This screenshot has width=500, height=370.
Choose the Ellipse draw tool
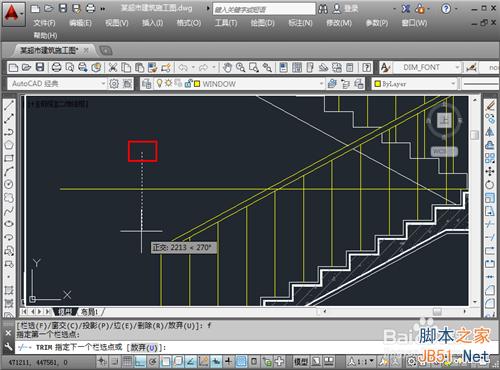point(9,223)
